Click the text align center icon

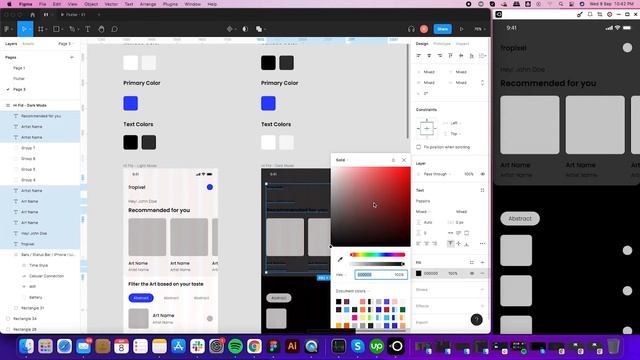(427, 244)
